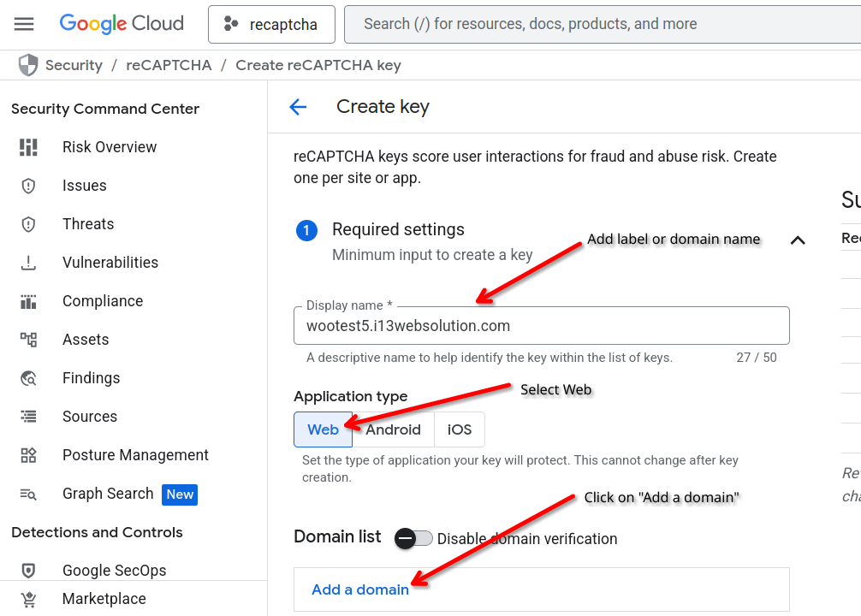Click the Security shield breadcrumb icon
This screenshot has width=861, height=616.
click(x=28, y=65)
